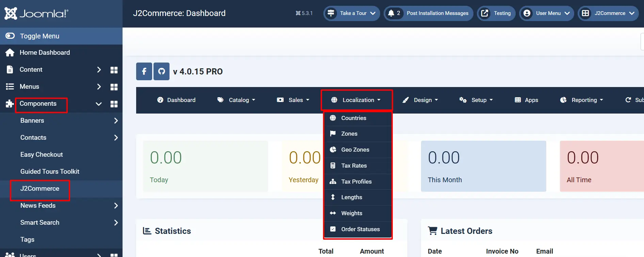The width and height of the screenshot is (644, 257).
Task: Select Order Statuses from Localization menu
Action: (358, 229)
